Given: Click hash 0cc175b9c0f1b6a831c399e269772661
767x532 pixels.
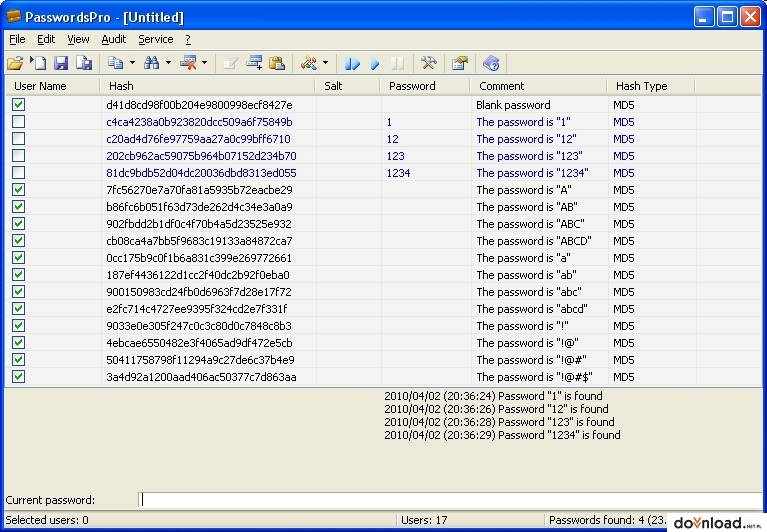Looking at the screenshot, I should (x=199, y=258).
